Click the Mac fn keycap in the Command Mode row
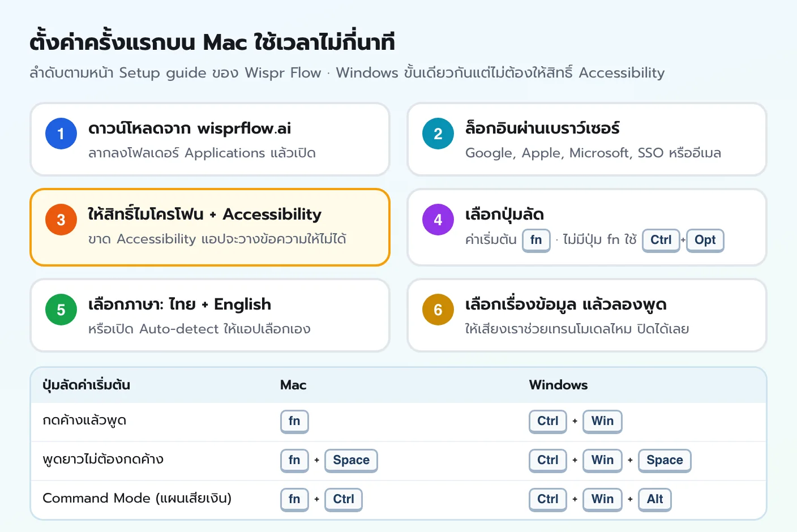Viewport: 797px width, 532px height. pyautogui.click(x=294, y=499)
